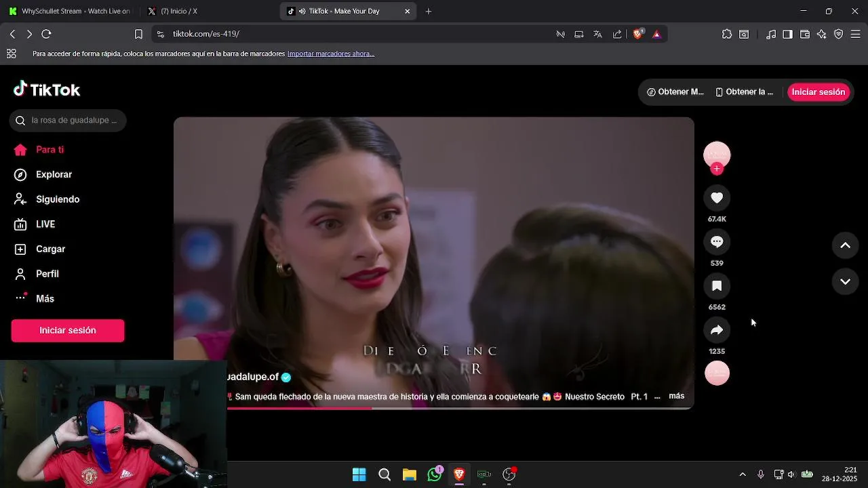Click the sidebar Iniciar sesión button
The image size is (868, 488).
point(68,331)
